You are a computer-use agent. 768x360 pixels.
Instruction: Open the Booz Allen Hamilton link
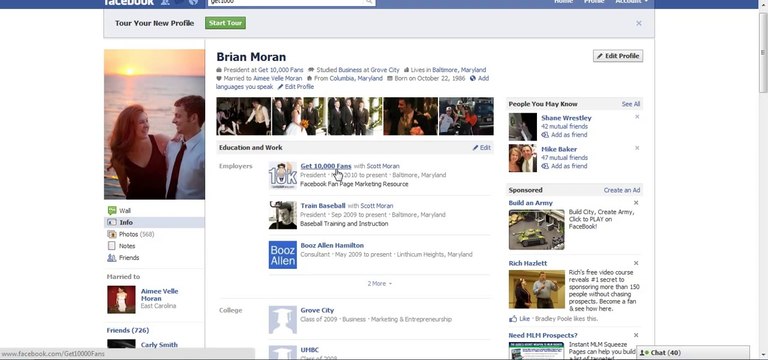[332, 245]
